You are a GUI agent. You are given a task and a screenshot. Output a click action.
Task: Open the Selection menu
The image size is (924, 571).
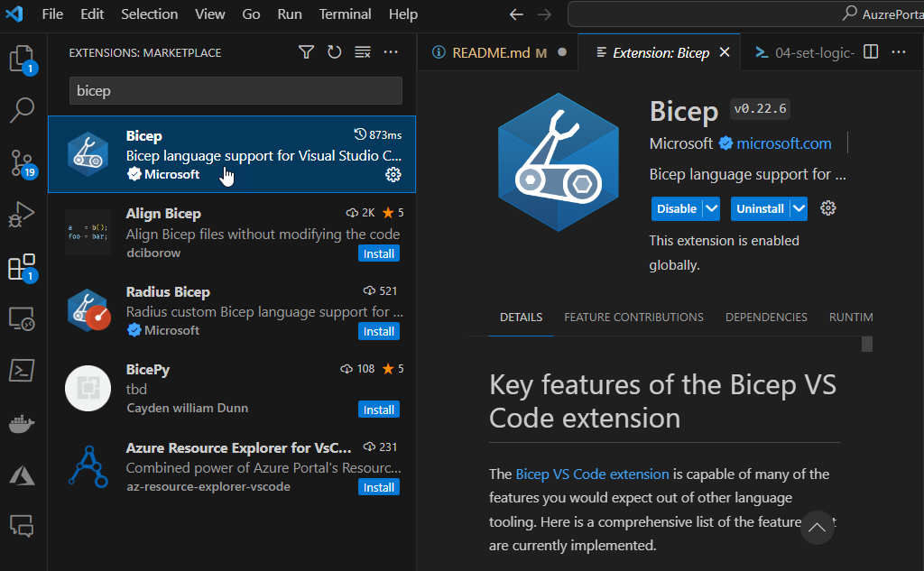coord(149,14)
